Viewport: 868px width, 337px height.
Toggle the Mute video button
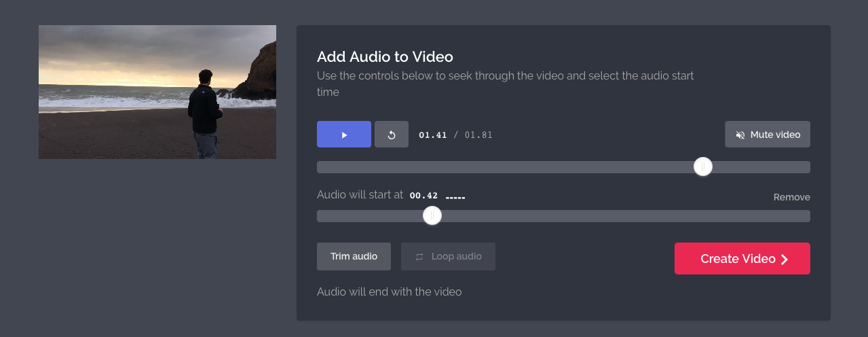(x=767, y=135)
